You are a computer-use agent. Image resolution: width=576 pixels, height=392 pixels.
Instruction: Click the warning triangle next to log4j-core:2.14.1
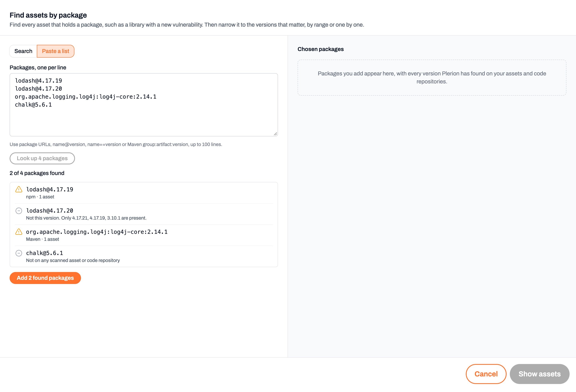point(19,232)
